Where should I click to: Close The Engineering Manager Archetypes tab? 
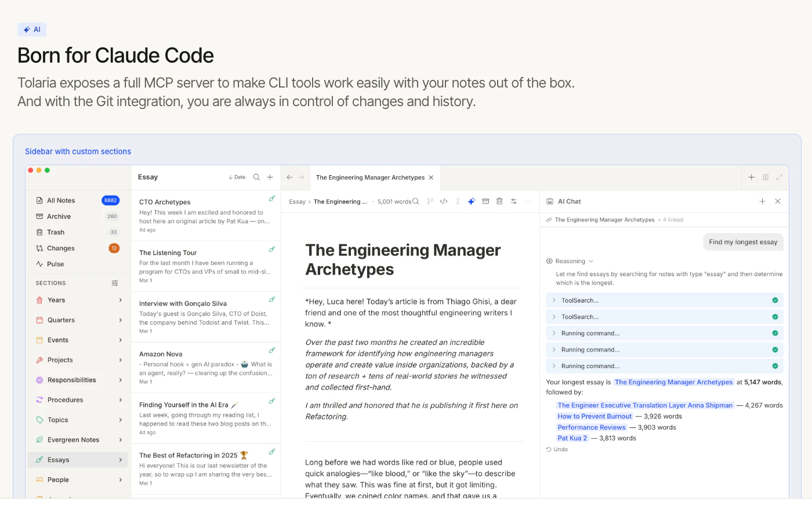pos(431,177)
